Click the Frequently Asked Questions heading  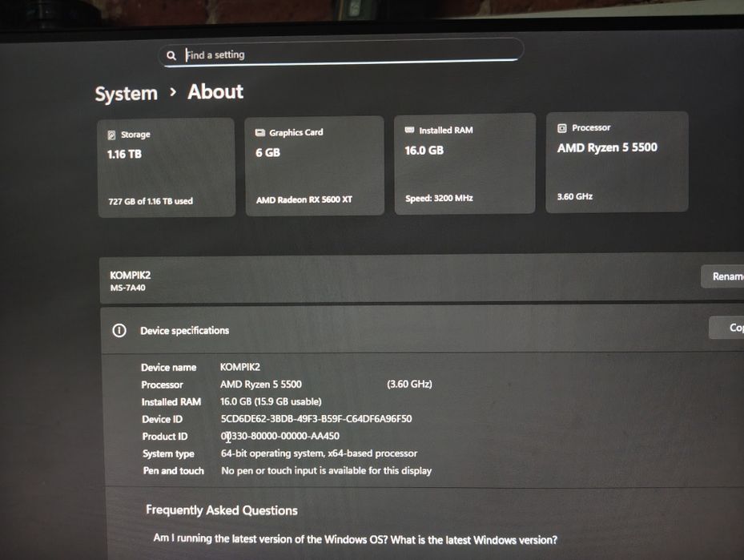pyautogui.click(x=222, y=510)
